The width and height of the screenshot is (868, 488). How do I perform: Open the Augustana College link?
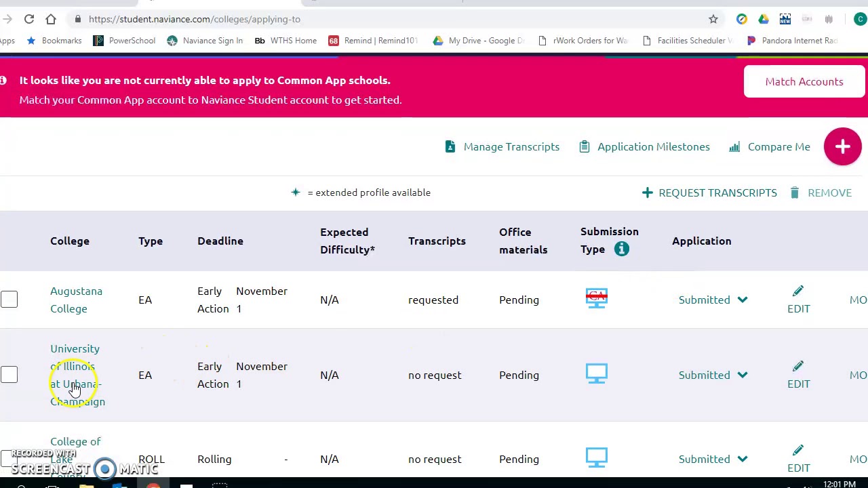[76, 300]
